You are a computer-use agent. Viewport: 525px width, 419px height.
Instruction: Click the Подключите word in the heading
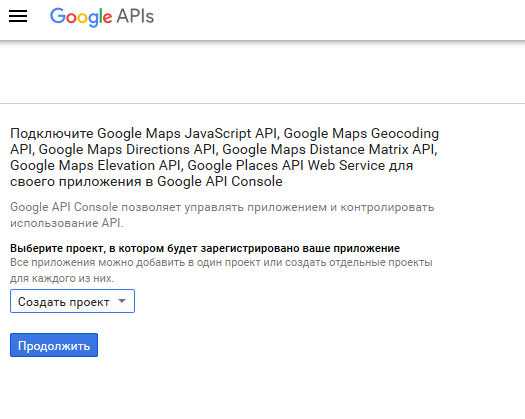tap(52, 133)
